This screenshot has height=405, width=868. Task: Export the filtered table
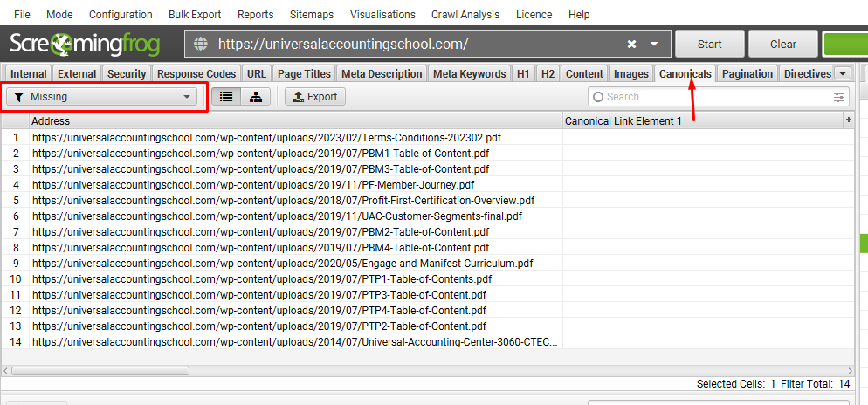[x=315, y=97]
